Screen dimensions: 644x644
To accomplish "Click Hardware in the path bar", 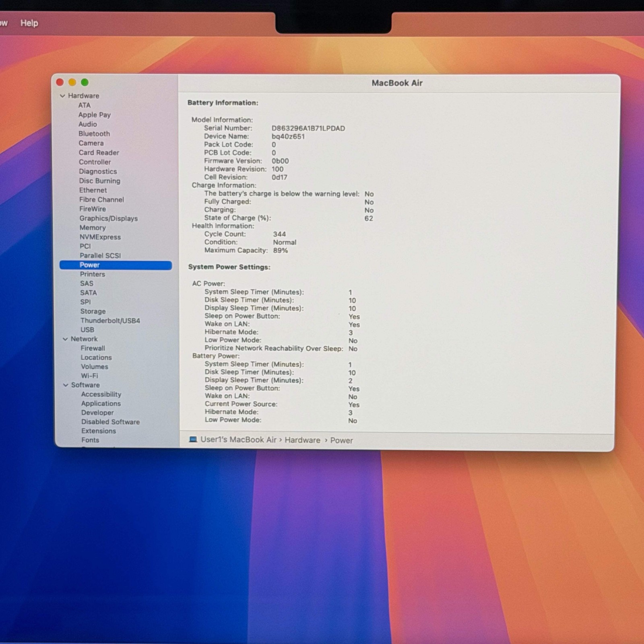I will (302, 440).
